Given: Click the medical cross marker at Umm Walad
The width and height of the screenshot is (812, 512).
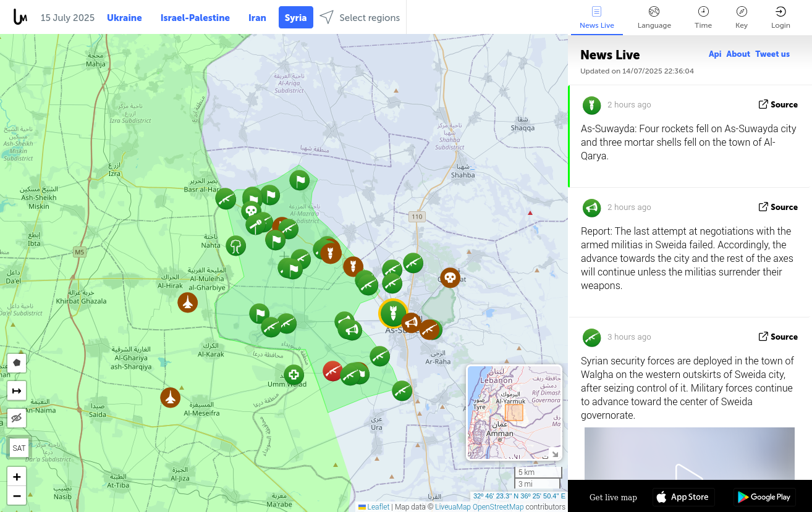Looking at the screenshot, I should [x=294, y=374].
